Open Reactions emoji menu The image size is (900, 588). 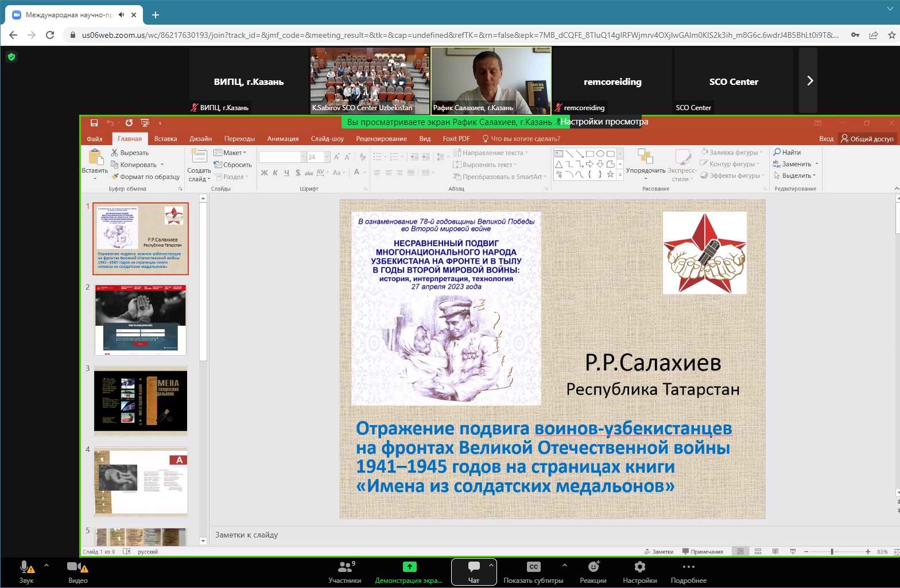pyautogui.click(x=593, y=571)
